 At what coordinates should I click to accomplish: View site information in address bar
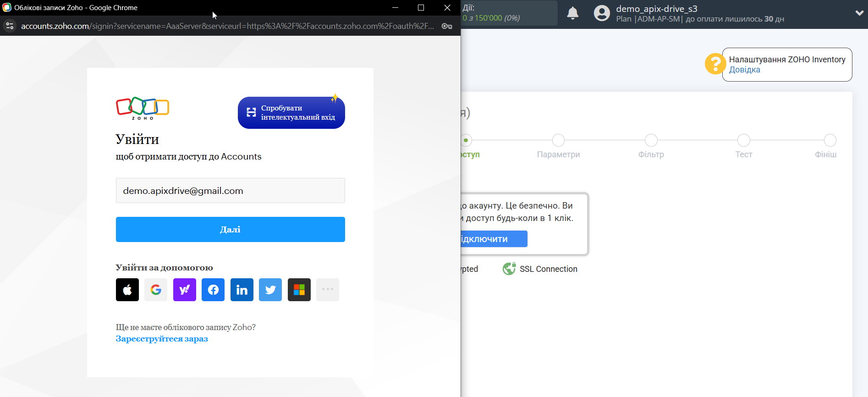tap(10, 26)
